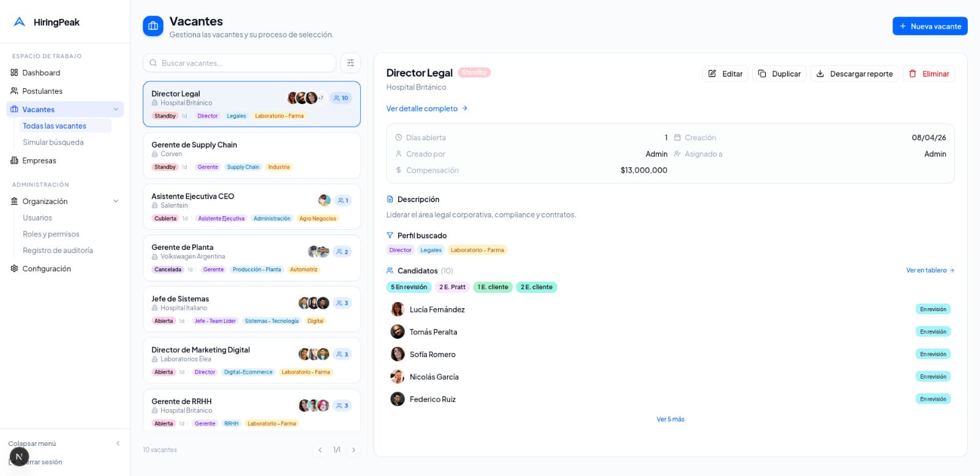
Task: Collapse the Vacantes sidebar submenu chevron
Action: pyautogui.click(x=116, y=110)
